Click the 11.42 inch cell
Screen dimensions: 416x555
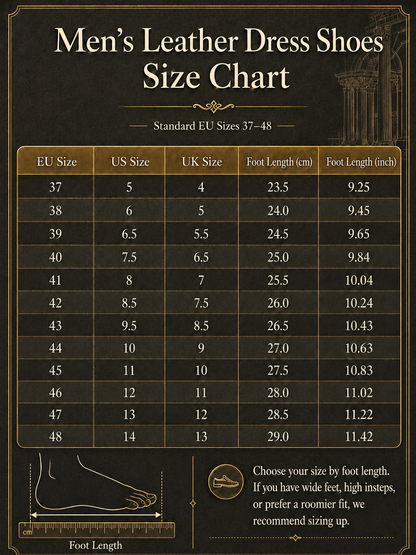tap(359, 436)
